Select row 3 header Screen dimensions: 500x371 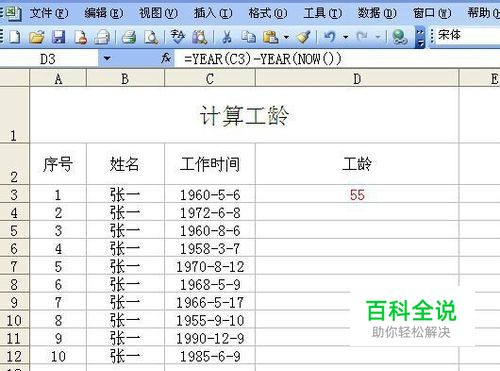click(14, 194)
